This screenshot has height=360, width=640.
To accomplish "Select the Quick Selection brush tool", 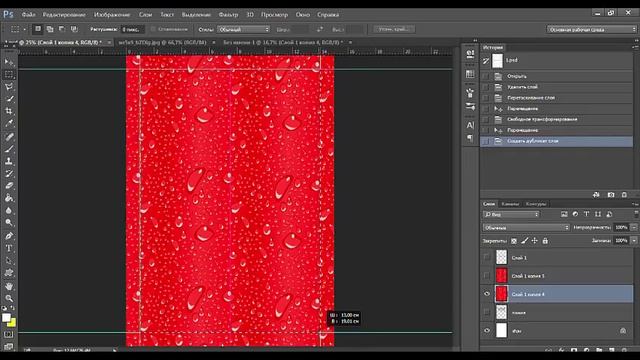I will point(9,99).
